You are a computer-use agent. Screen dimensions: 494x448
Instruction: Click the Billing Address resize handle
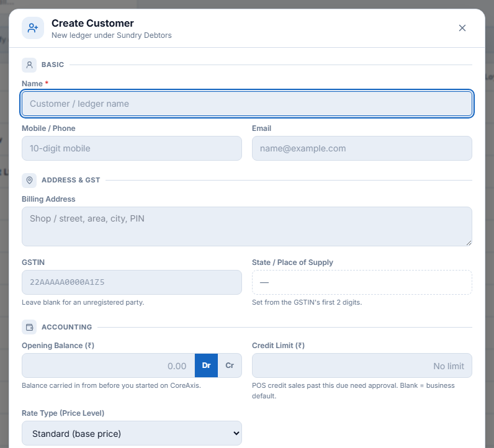pos(469,243)
